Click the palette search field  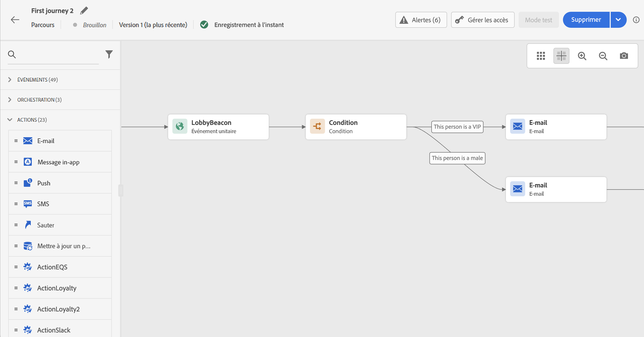click(x=58, y=54)
